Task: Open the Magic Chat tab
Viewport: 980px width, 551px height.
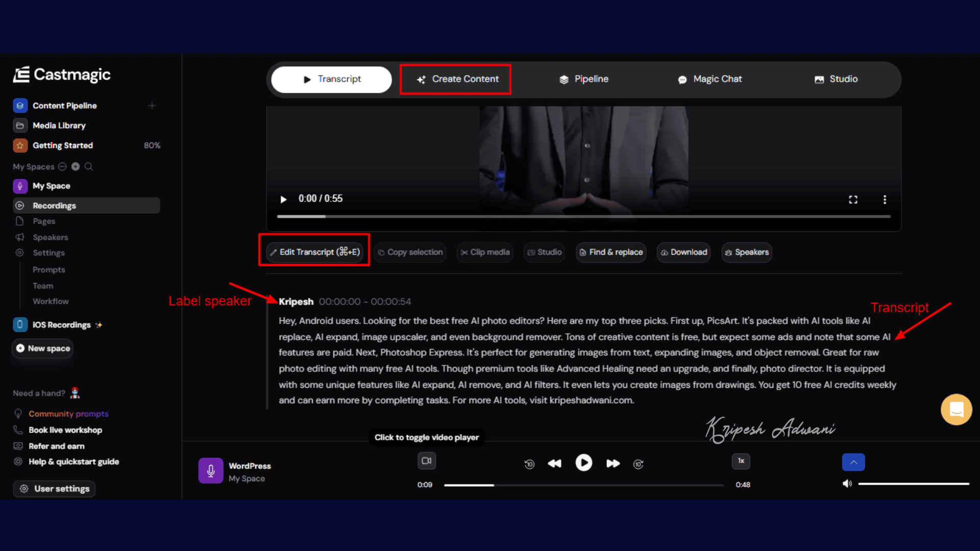Action: coord(709,79)
